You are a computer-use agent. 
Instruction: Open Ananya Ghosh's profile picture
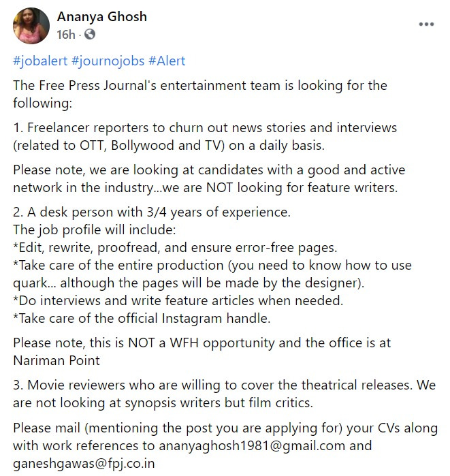[31, 26]
